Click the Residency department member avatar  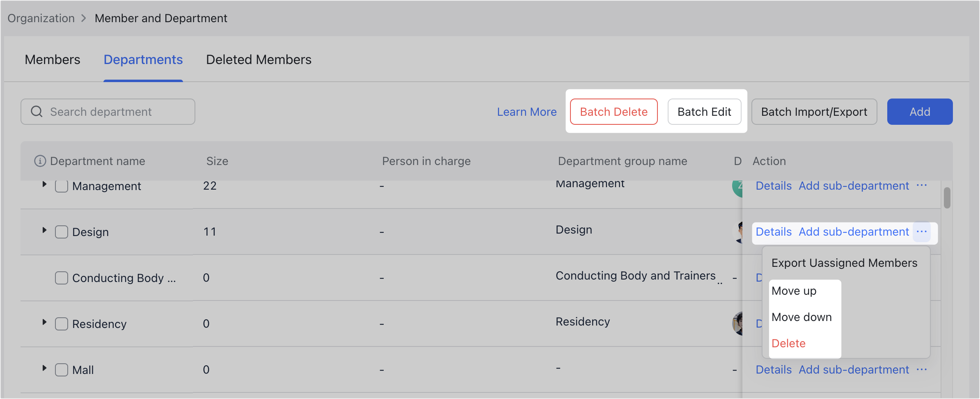coord(738,323)
